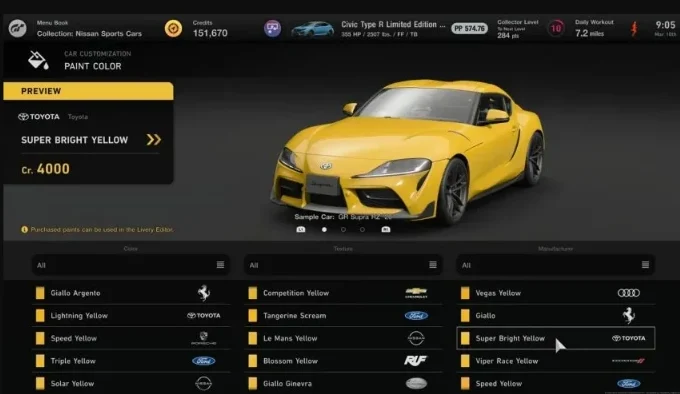Image resolution: width=680 pixels, height=394 pixels.
Task: Click the Civic Type R car thumbnail
Action: pos(313,29)
